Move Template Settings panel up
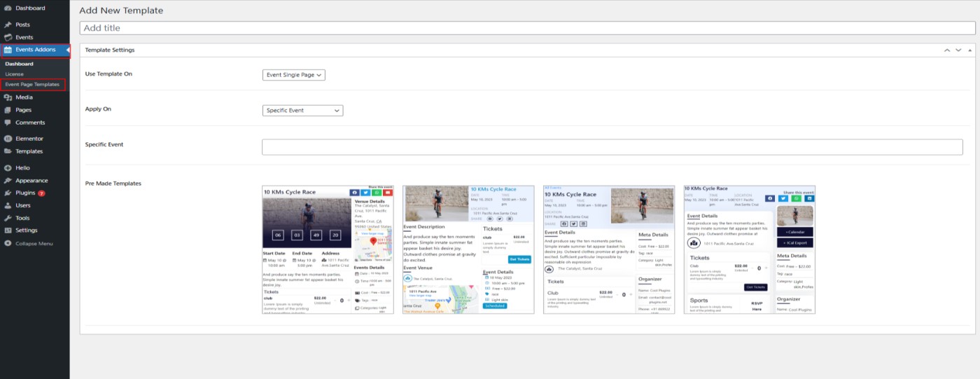Image resolution: width=980 pixels, height=379 pixels. pyautogui.click(x=947, y=50)
